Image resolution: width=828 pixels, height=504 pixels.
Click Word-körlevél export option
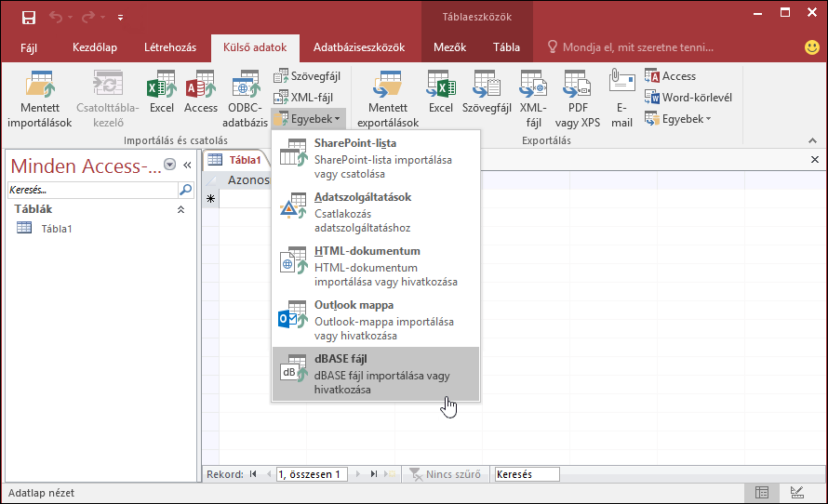coord(688,98)
